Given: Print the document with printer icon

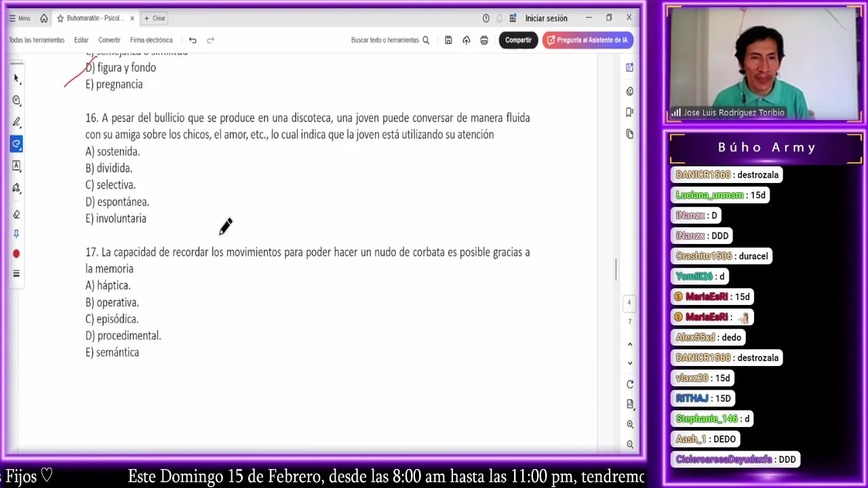Looking at the screenshot, I should tap(484, 40).
